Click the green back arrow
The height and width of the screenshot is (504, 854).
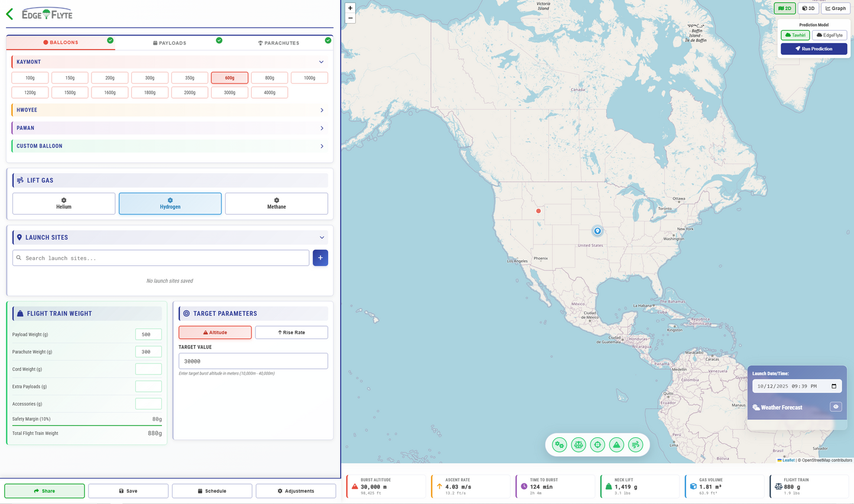click(9, 14)
